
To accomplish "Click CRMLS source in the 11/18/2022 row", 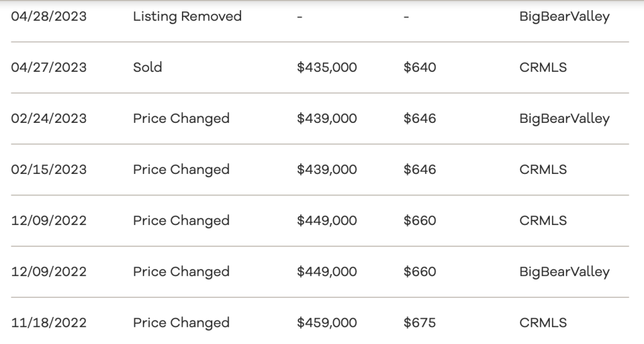I will (543, 323).
